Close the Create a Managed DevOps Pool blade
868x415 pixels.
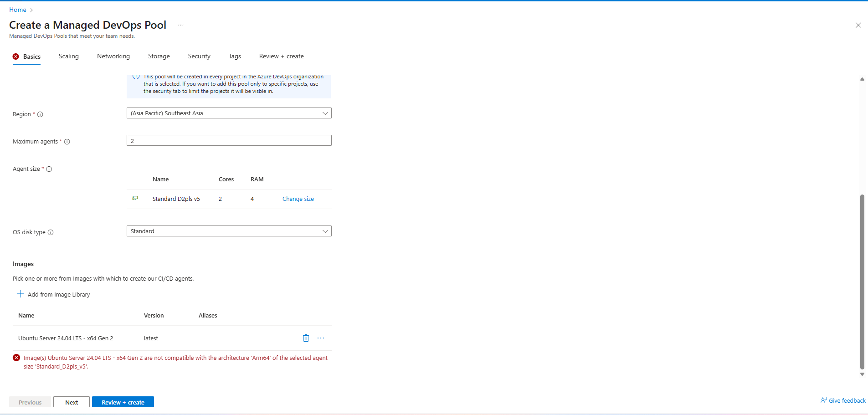point(858,25)
